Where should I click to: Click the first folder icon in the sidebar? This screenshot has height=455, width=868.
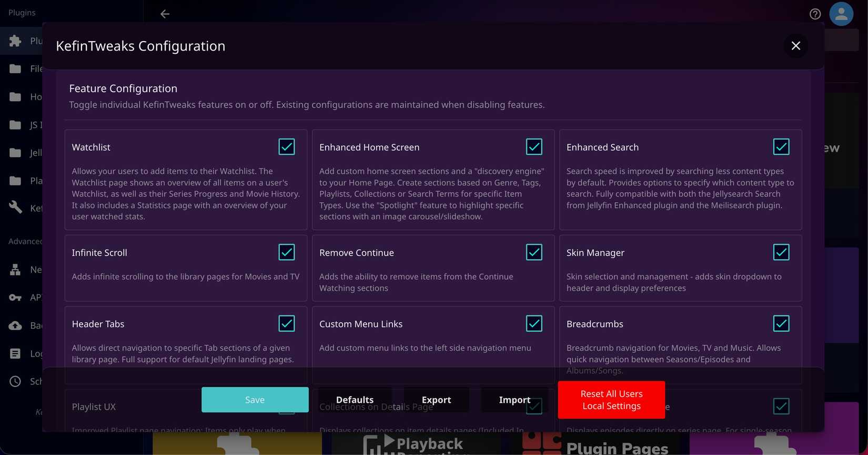pos(15,68)
